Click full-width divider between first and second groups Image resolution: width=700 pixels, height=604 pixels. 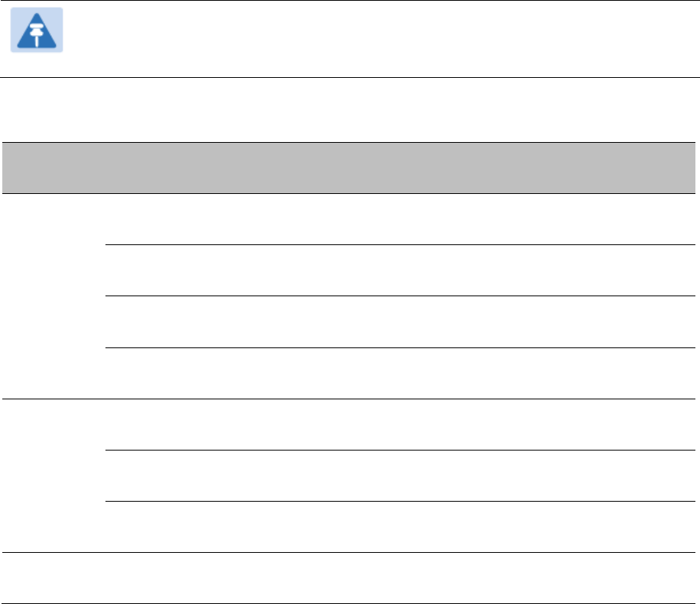[x=348, y=399]
